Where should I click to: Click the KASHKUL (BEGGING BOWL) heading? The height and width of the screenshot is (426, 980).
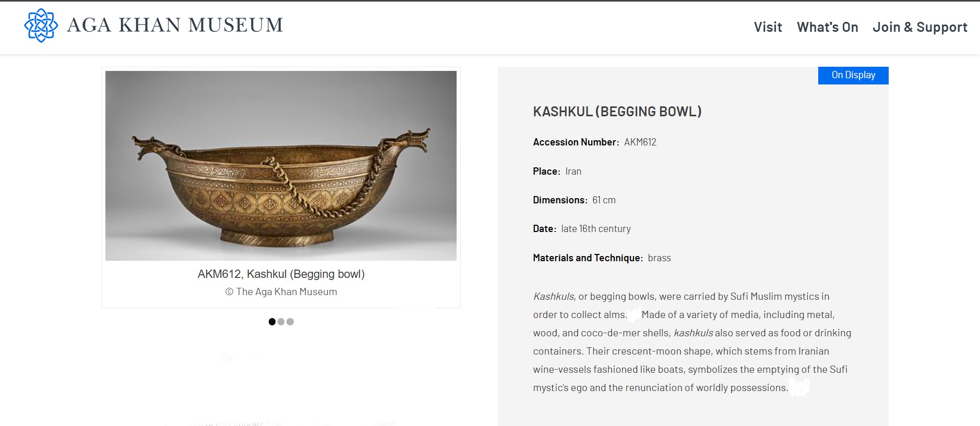617,112
